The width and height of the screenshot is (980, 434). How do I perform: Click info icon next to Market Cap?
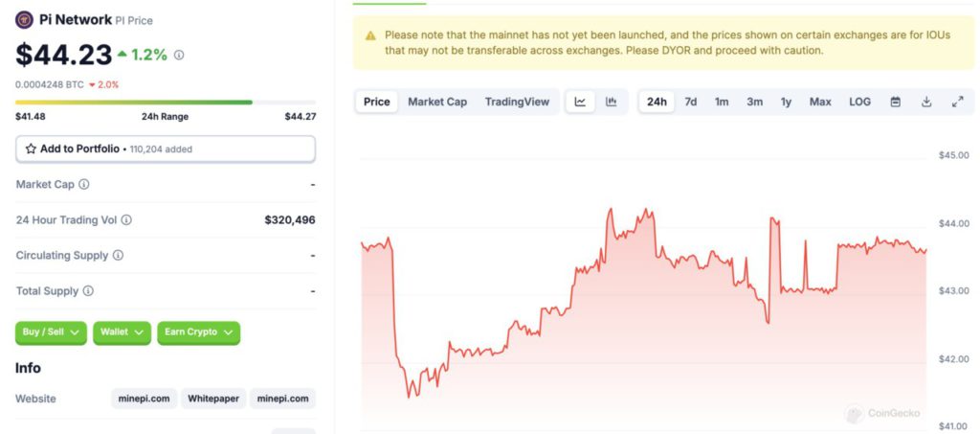[84, 184]
